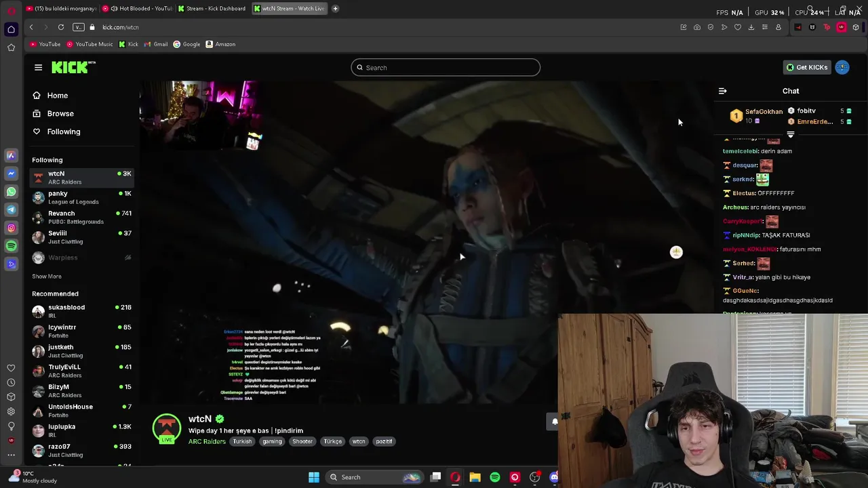The width and height of the screenshot is (868, 488).
Task: Open WhatsApp in Opera sidebar
Action: click(x=11, y=192)
